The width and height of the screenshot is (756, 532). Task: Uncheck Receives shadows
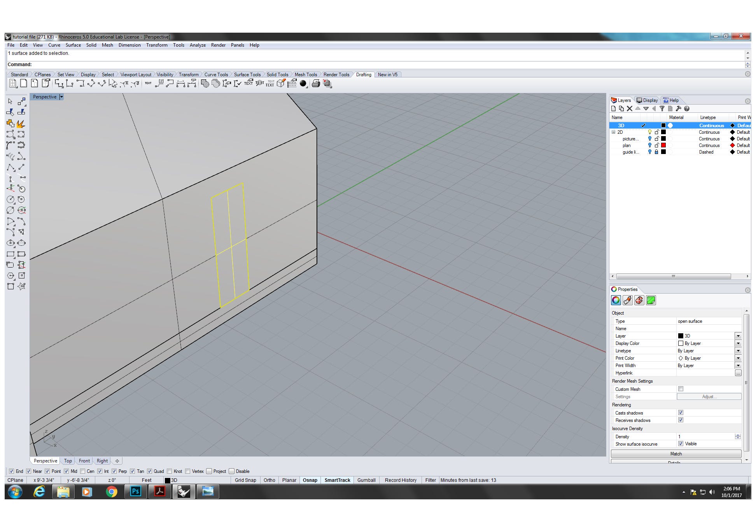[681, 420]
